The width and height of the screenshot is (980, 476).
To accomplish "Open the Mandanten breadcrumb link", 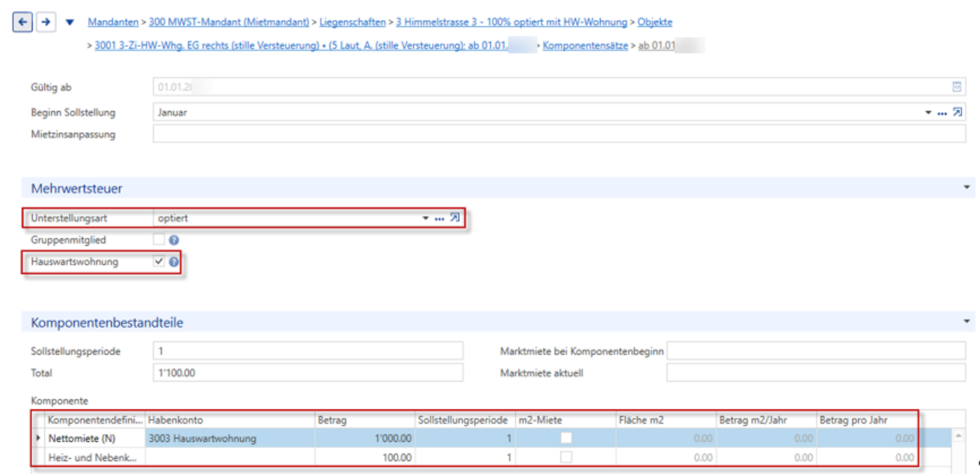I will point(113,23).
